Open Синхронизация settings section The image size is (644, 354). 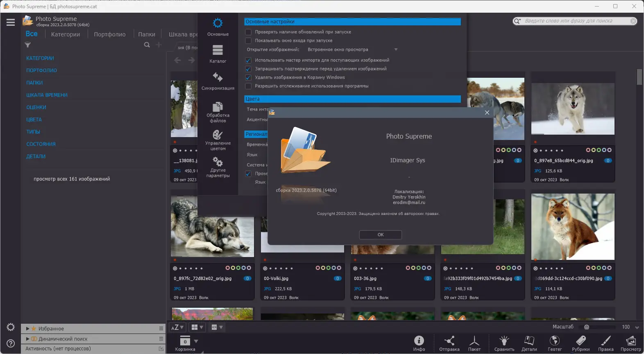[218, 81]
